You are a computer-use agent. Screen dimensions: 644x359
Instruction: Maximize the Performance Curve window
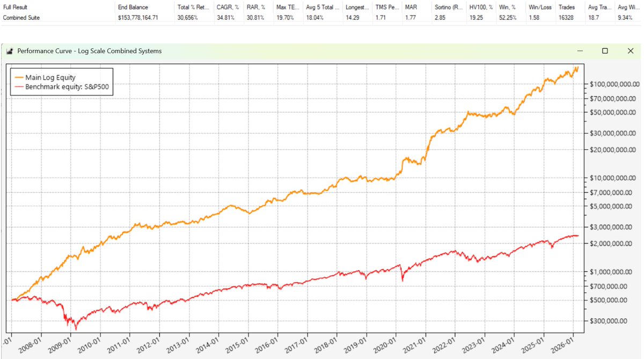point(605,50)
